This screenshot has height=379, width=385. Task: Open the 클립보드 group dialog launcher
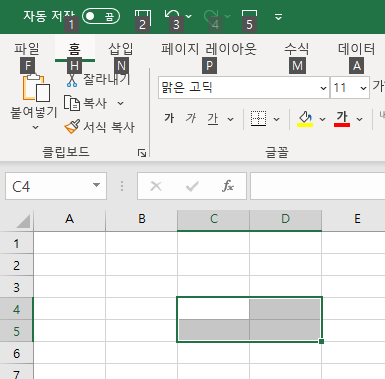(x=142, y=153)
